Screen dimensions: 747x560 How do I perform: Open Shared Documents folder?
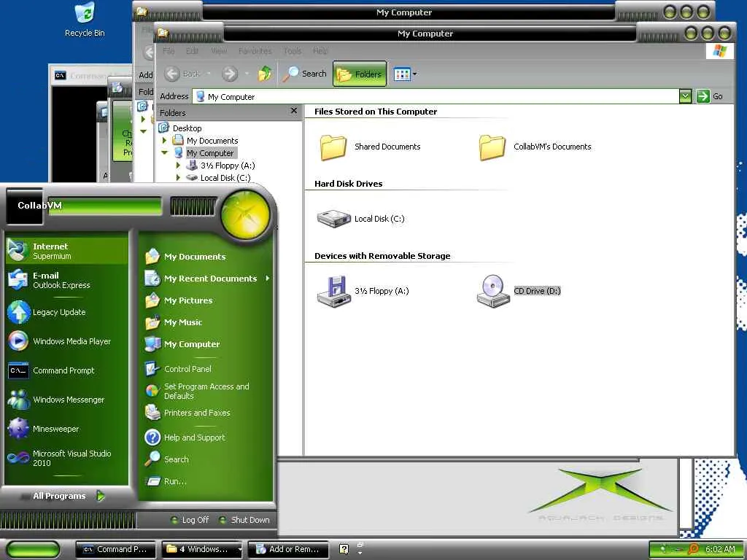[x=370, y=147]
